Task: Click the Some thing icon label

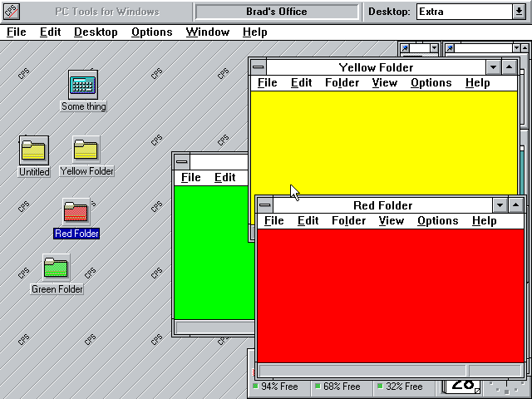Action: coord(83,106)
